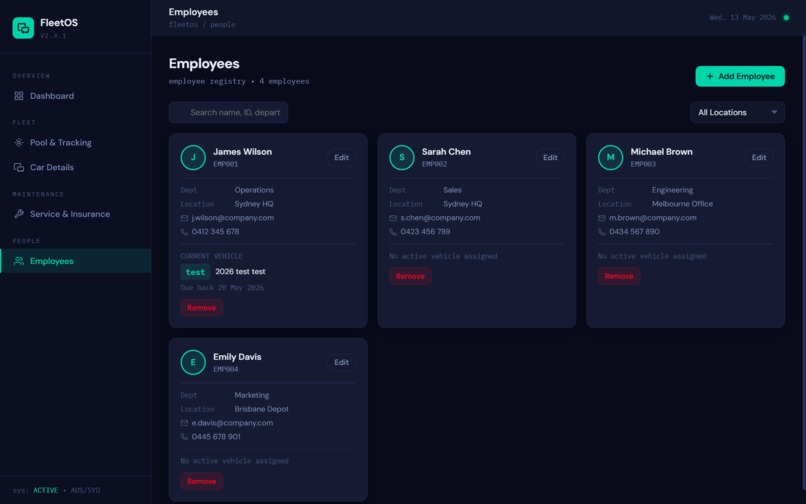Click James Wilson's J avatar
The width and height of the screenshot is (806, 504).
coord(193,157)
